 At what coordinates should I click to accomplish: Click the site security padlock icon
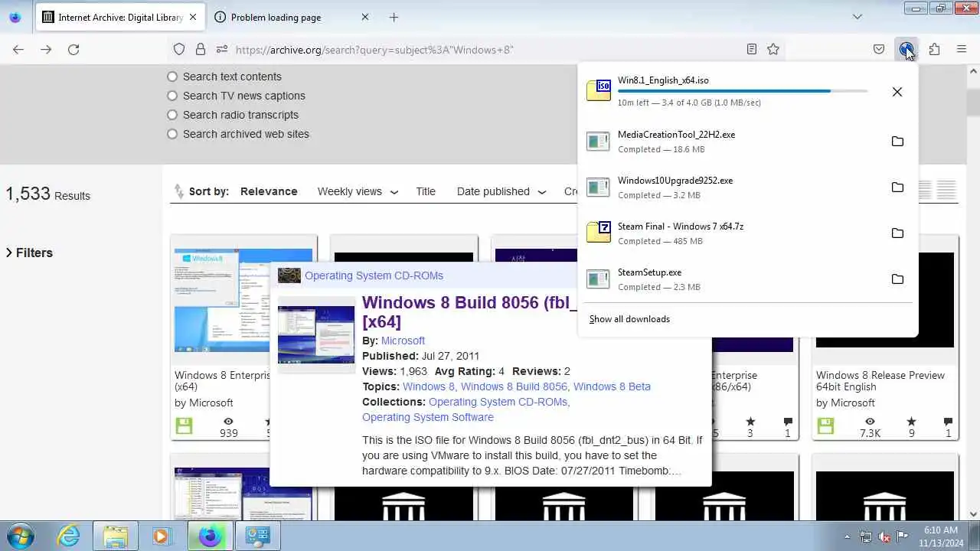point(201,49)
